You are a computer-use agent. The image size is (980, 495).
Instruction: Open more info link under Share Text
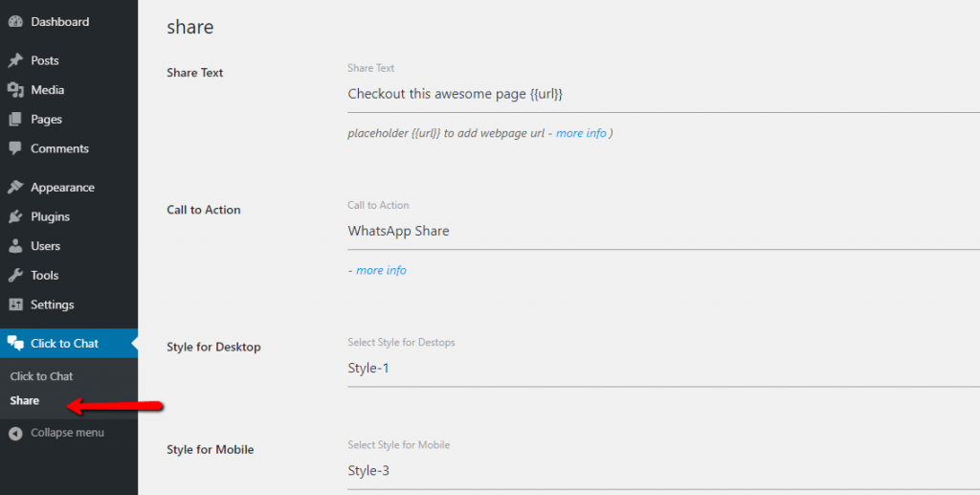pos(581,133)
